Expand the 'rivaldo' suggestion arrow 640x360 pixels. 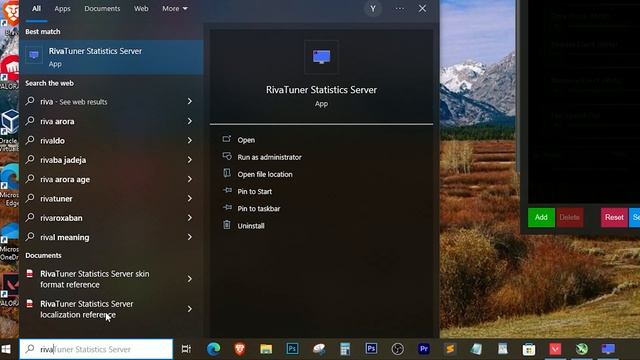(190, 140)
